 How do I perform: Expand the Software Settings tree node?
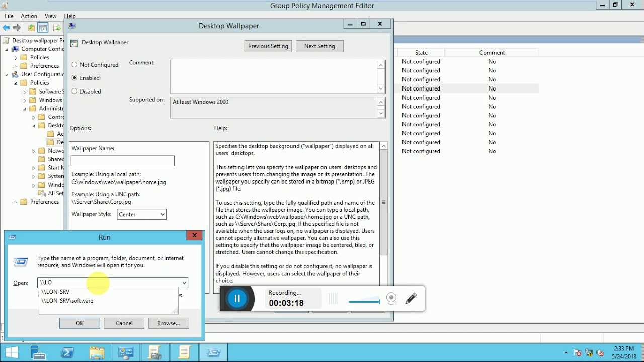pyautogui.click(x=25, y=92)
